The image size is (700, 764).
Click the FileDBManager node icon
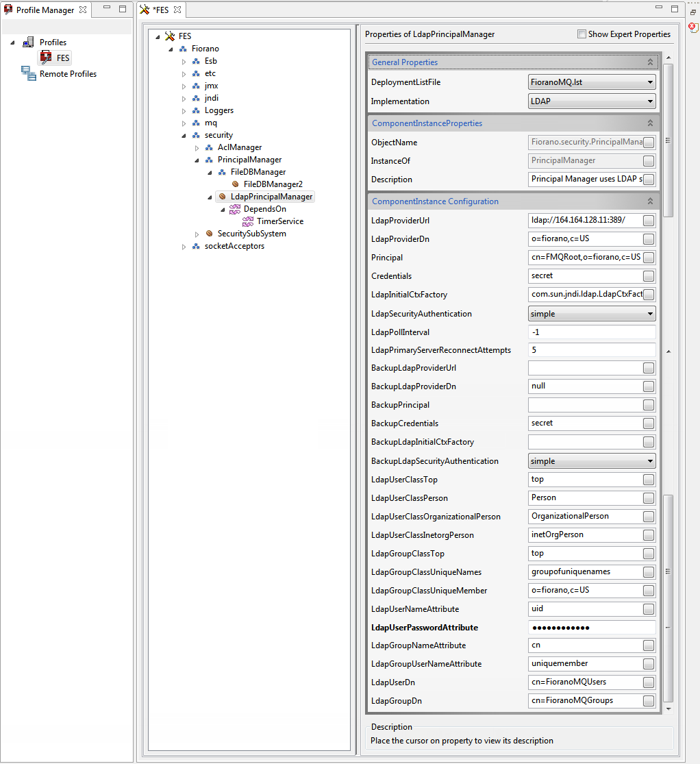click(x=222, y=172)
